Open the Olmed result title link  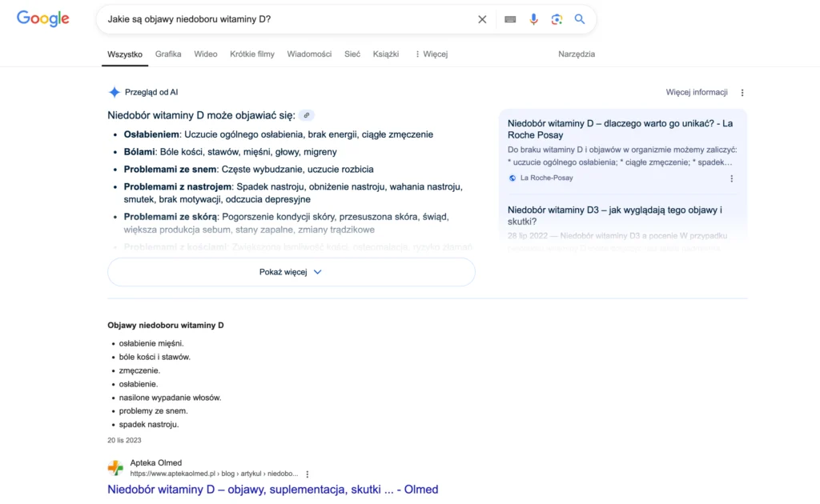pyautogui.click(x=273, y=490)
